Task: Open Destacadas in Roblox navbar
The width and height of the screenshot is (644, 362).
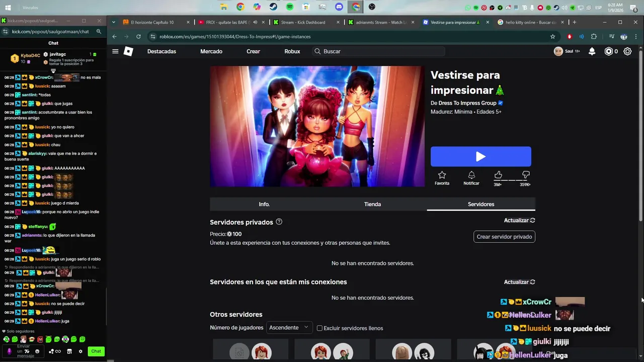Action: 162,51
